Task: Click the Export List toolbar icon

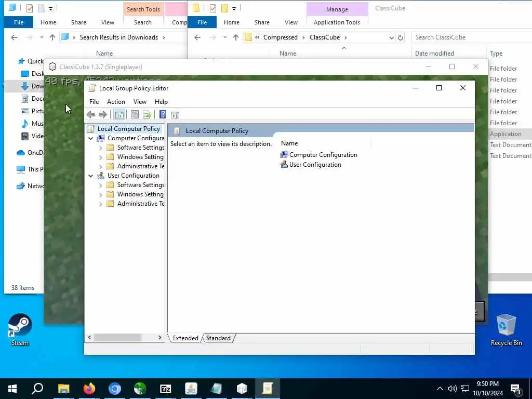Action: tap(147, 115)
